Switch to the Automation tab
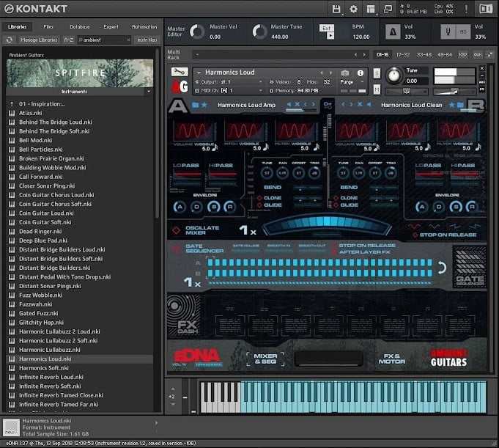 click(144, 26)
